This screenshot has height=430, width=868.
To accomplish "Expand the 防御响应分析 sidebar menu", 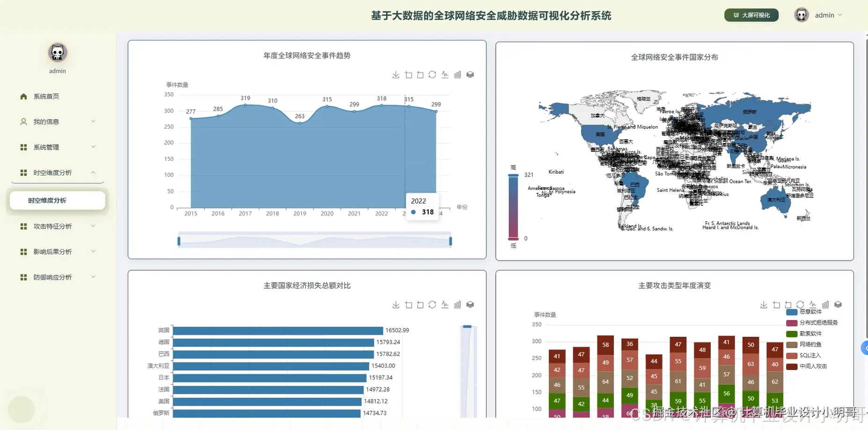I will click(58, 277).
